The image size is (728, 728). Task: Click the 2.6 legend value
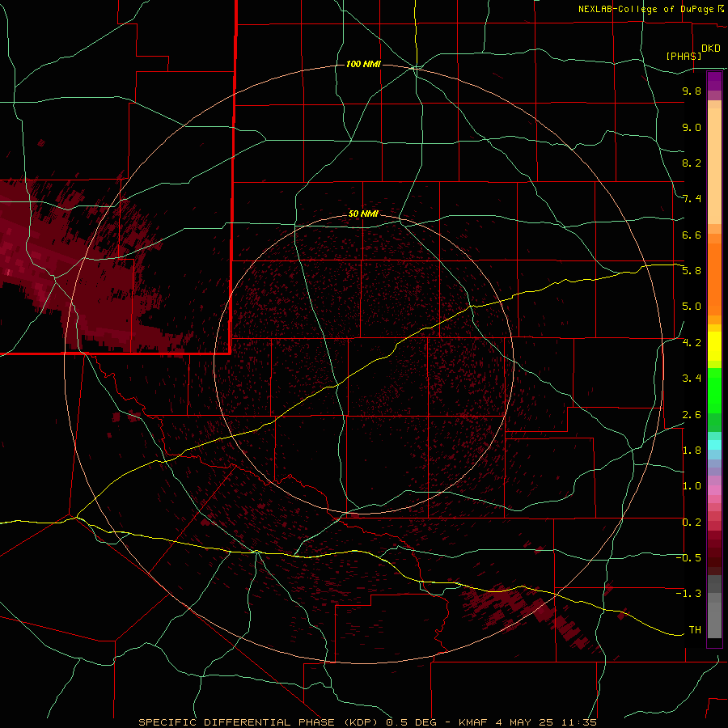point(692,415)
